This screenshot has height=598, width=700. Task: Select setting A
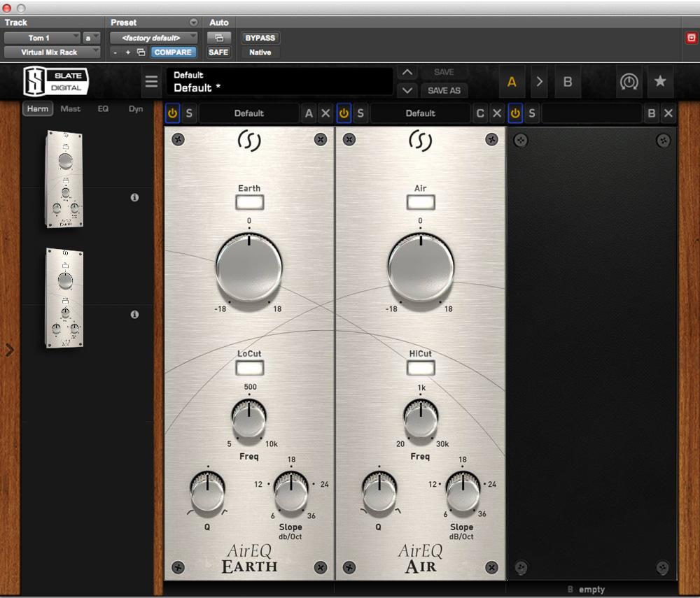pos(512,82)
